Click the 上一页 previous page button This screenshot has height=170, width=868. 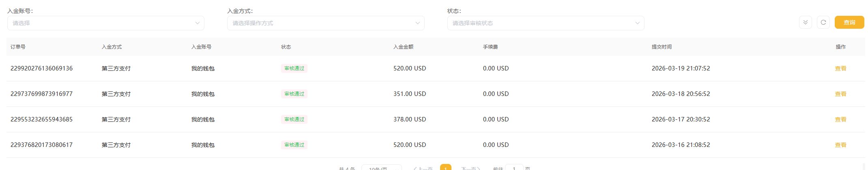click(x=423, y=168)
